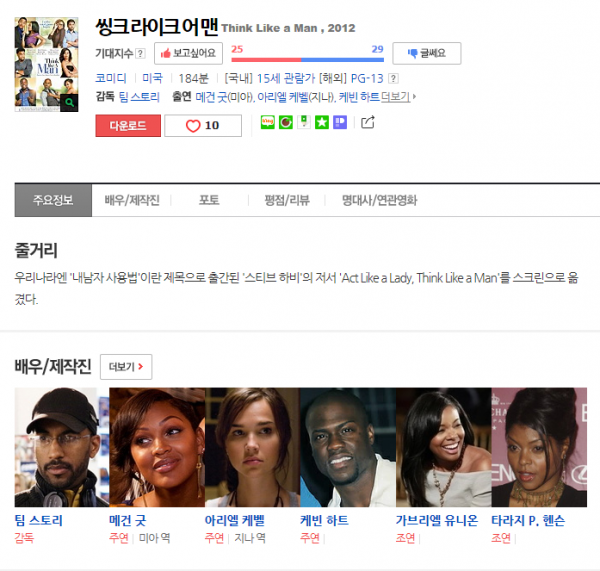Expand cast list via 더보기 next to 출연
600x571 pixels.
398,97
